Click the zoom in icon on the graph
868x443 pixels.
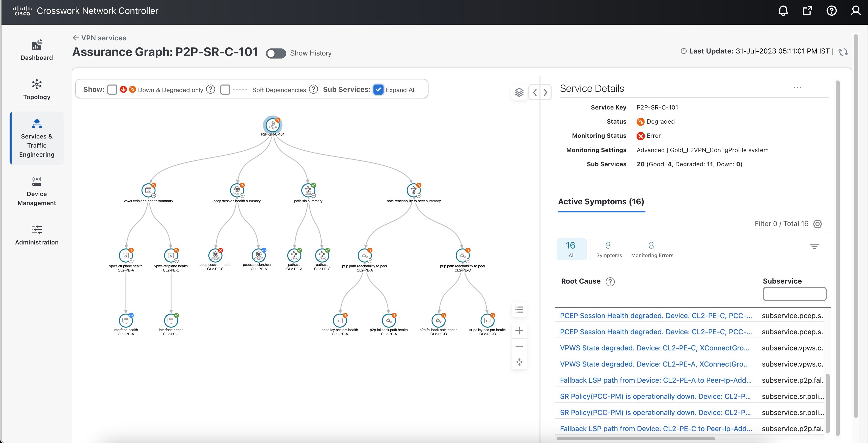[519, 330]
